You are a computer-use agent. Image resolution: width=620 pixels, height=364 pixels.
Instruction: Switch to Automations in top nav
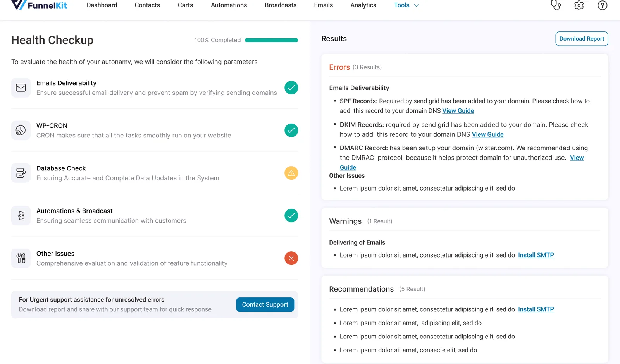229,5
